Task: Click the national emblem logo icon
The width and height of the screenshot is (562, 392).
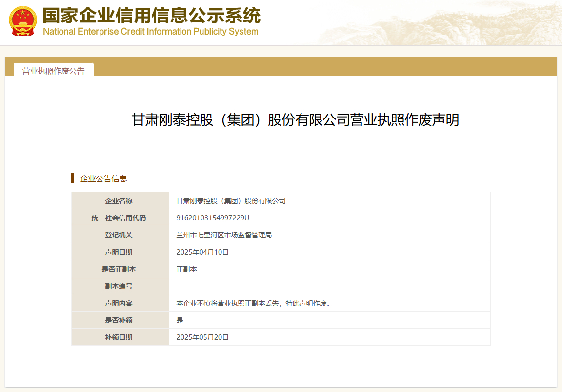Action: pyautogui.click(x=23, y=21)
